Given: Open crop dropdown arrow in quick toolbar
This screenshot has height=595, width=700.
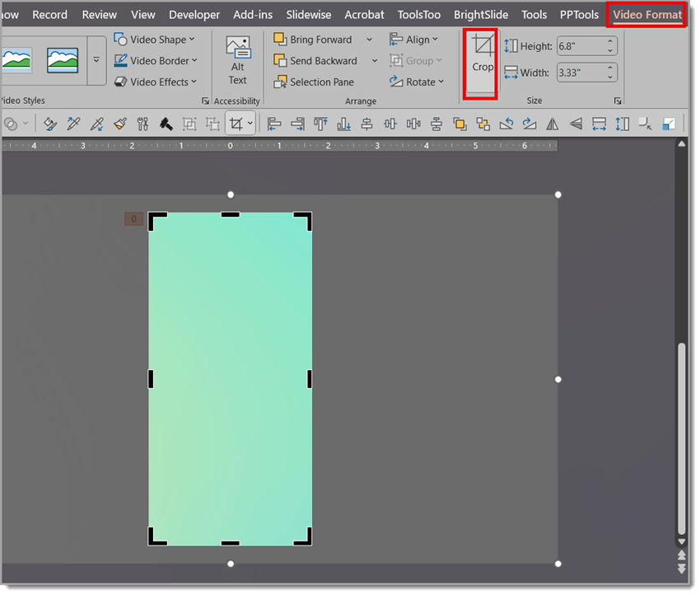Looking at the screenshot, I should tap(250, 124).
